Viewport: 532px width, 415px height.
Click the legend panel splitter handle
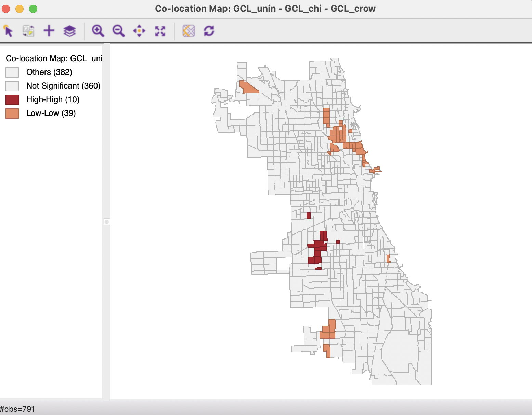pos(107,222)
